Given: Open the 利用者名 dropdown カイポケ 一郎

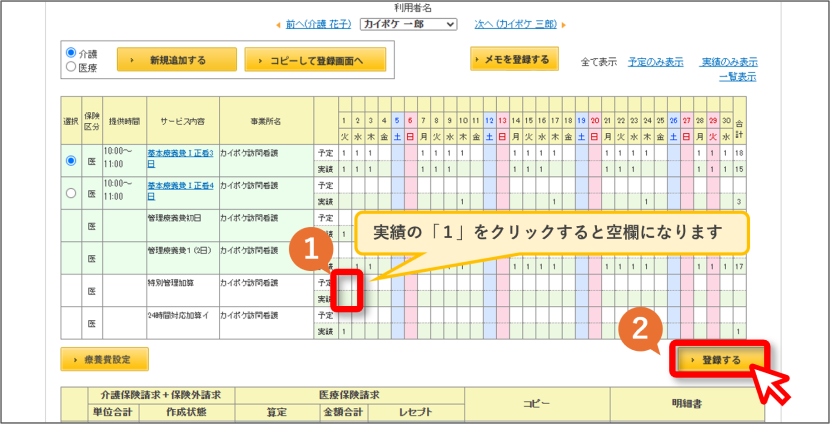Looking at the screenshot, I should pyautogui.click(x=408, y=24).
